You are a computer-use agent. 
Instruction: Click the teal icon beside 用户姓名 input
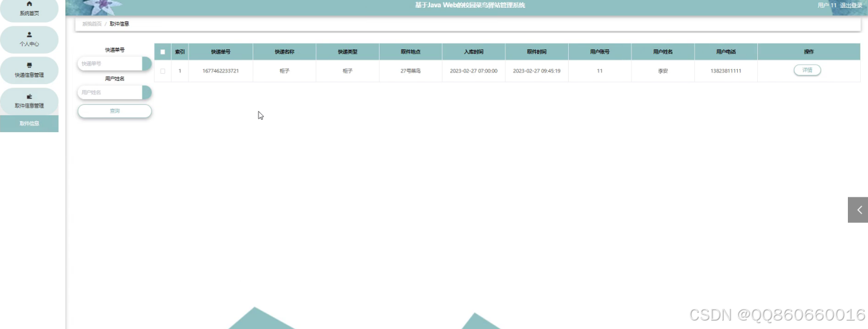pos(146,93)
